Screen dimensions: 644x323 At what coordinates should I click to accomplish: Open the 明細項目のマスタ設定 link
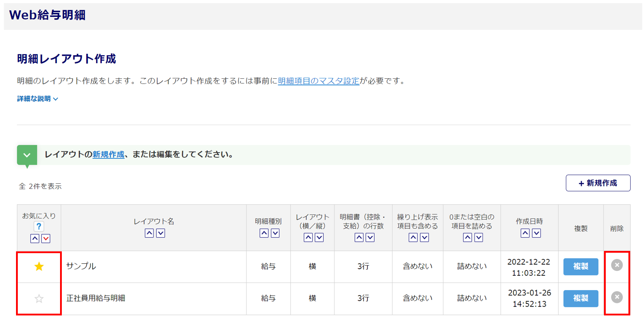click(318, 81)
